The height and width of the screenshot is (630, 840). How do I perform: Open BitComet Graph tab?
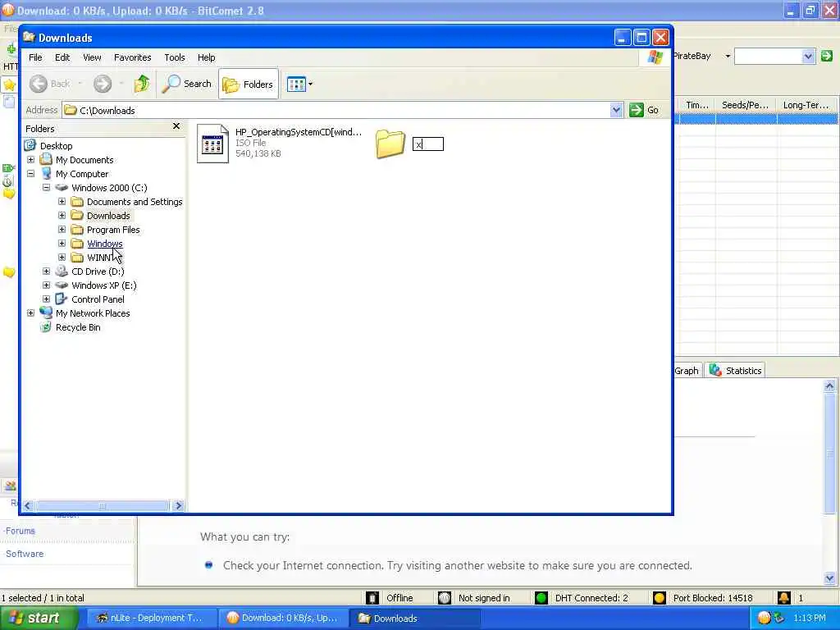pos(687,370)
